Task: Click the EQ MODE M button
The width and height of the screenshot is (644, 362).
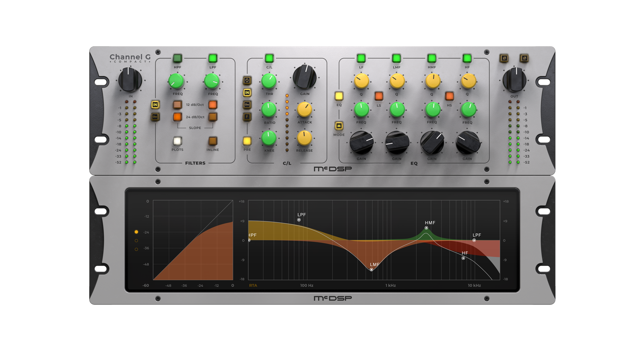Action: [x=339, y=126]
